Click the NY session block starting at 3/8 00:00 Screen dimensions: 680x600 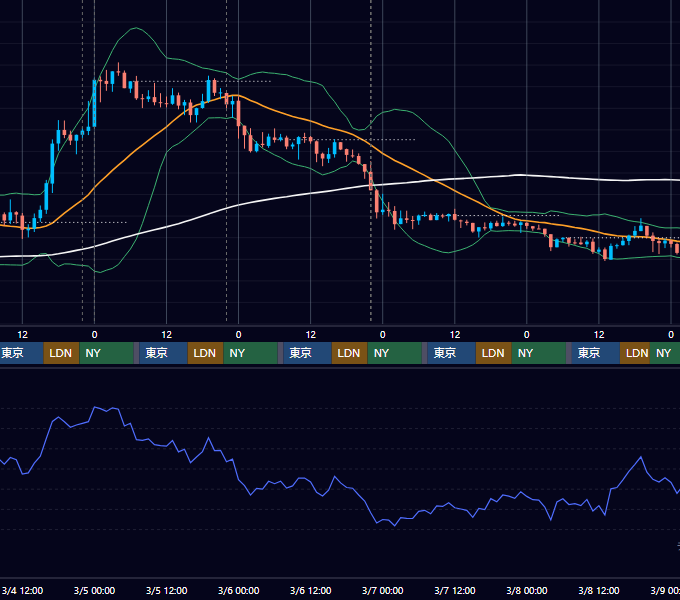click(x=538, y=353)
